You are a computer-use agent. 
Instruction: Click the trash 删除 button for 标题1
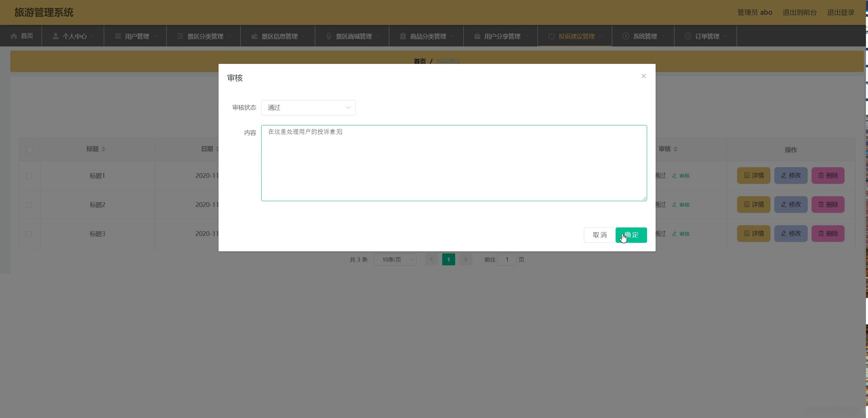pos(828,176)
